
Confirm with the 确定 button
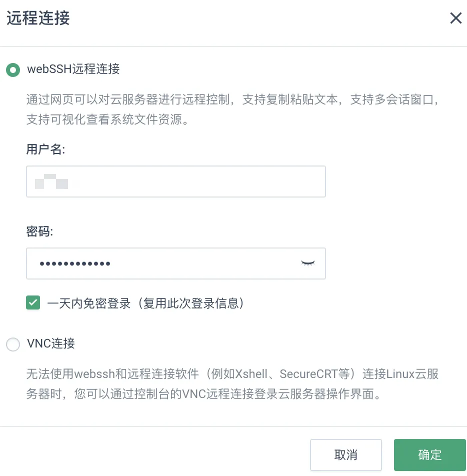[x=429, y=455]
